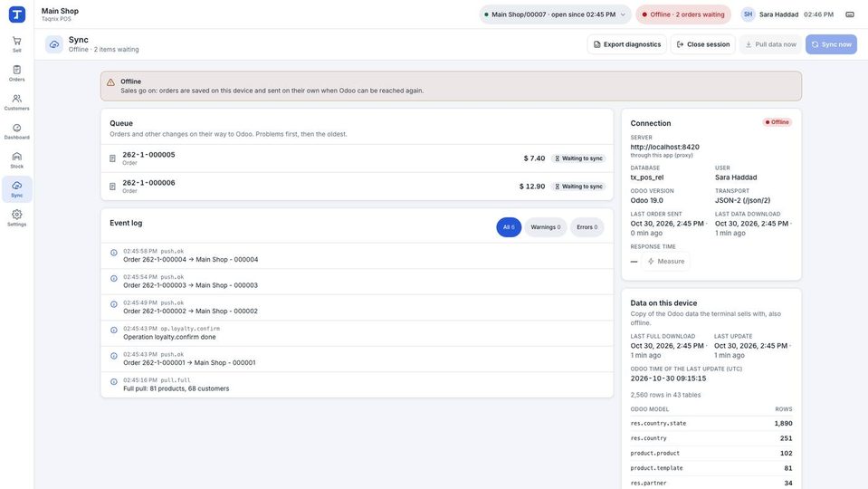Viewport: 868px width, 489px height.
Task: Go to Orders in sidebar
Action: [16, 73]
